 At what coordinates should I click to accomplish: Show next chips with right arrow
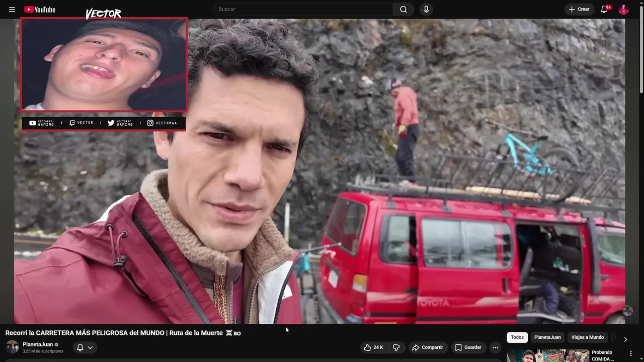[625, 339]
